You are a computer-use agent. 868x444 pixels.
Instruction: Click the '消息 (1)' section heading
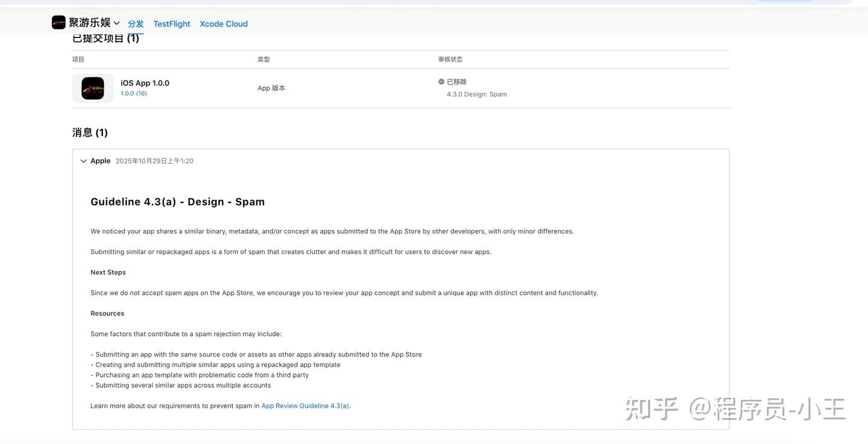(x=90, y=133)
